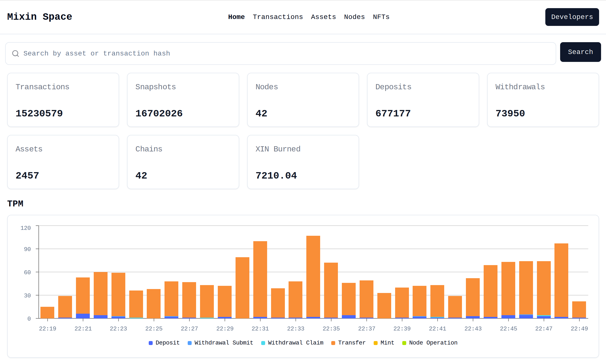Select the Snapshots value 16702026
606x364 pixels.
click(x=159, y=113)
